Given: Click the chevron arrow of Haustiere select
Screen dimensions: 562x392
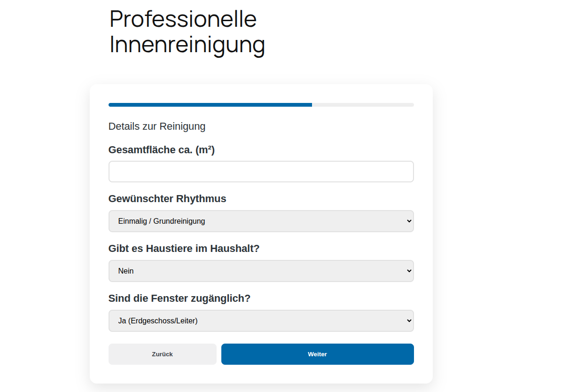Looking at the screenshot, I should click(x=409, y=271).
